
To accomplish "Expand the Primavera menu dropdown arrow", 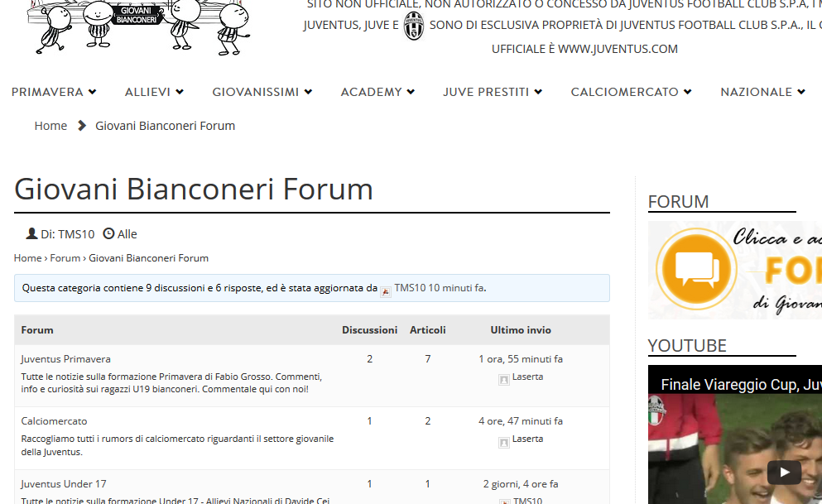I will tap(93, 92).
